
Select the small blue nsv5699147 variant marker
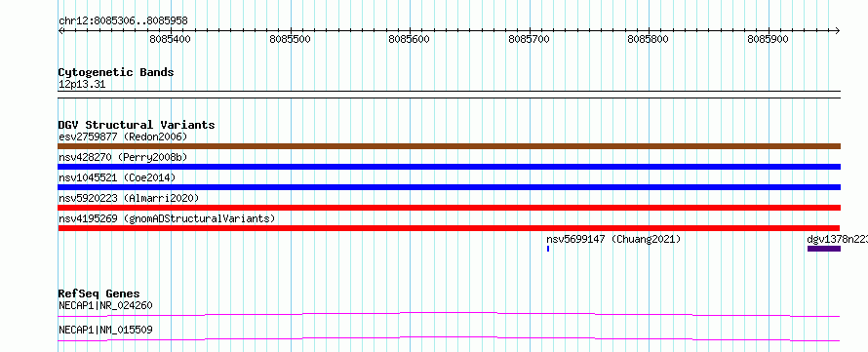[x=548, y=249]
